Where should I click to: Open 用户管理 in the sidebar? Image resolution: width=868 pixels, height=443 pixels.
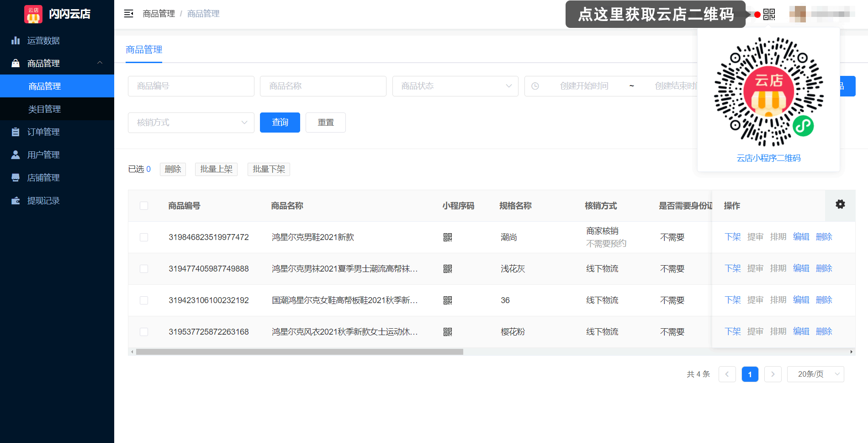click(x=57, y=155)
